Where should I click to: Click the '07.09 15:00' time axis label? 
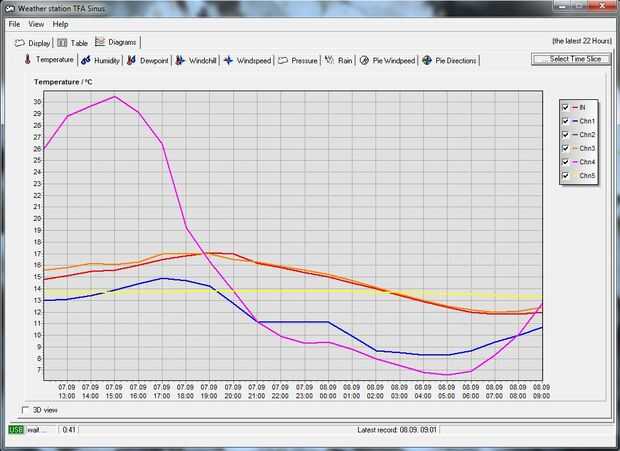[114, 391]
